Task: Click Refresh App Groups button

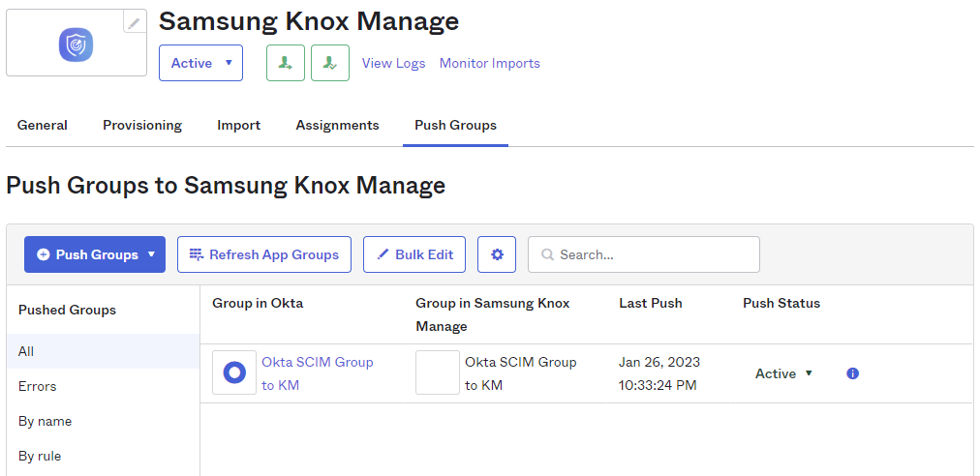Action: coord(264,254)
